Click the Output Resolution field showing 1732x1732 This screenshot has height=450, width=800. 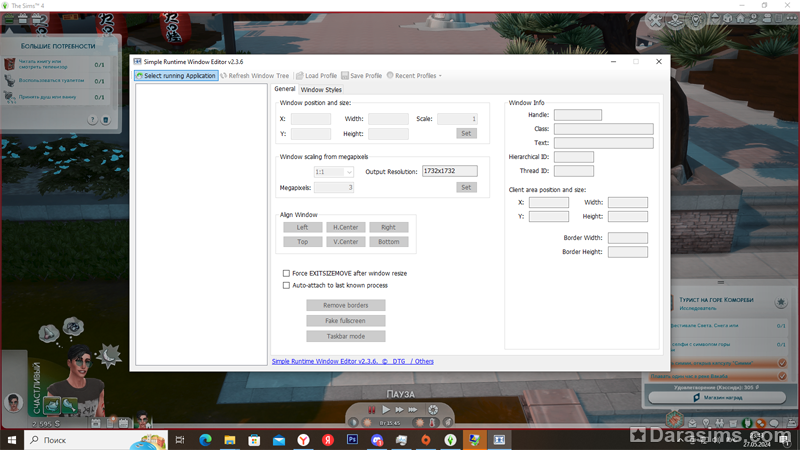tap(449, 171)
